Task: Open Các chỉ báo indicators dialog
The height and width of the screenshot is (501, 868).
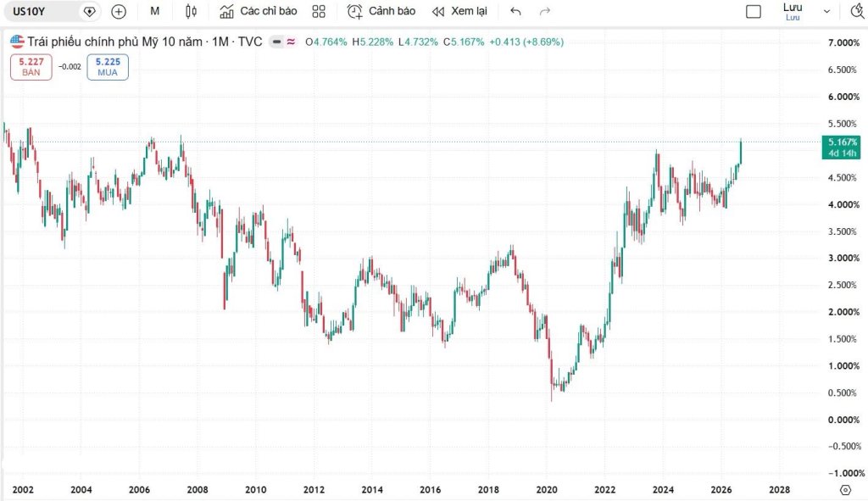Action: pyautogui.click(x=258, y=11)
